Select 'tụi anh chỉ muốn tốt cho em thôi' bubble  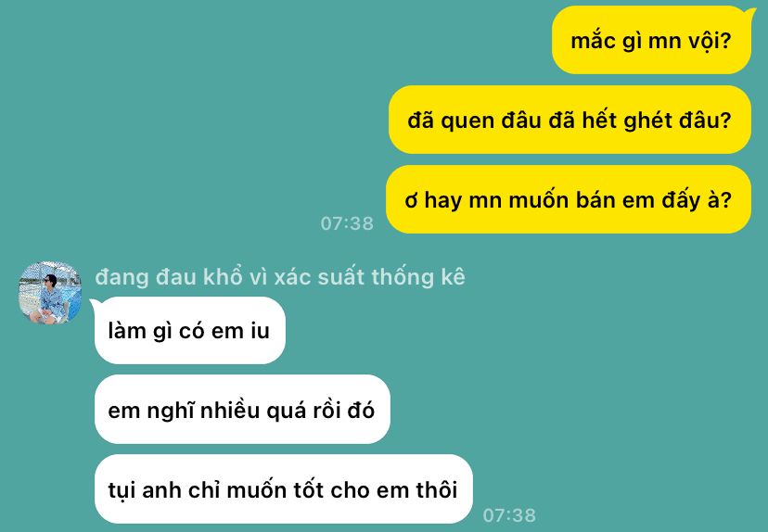pyautogui.click(x=284, y=489)
